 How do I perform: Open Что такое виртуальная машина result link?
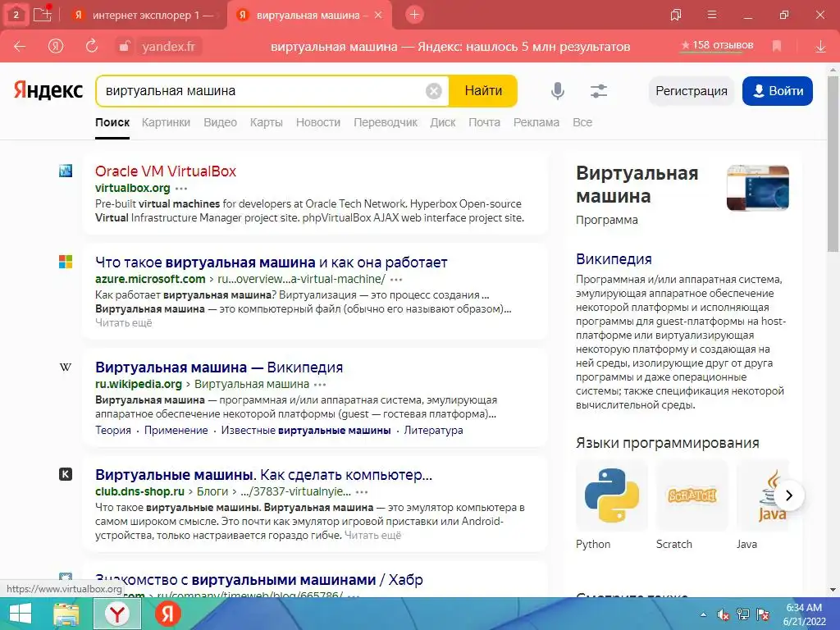point(271,262)
